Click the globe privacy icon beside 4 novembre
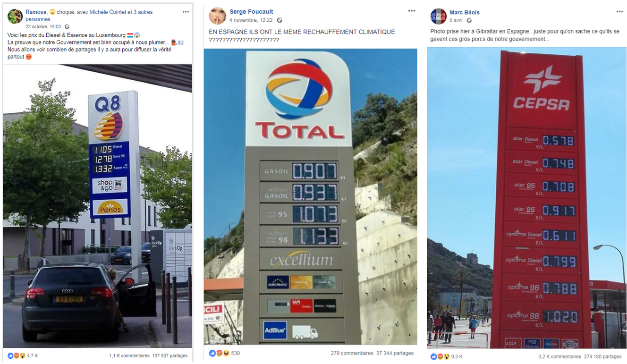The image size is (627, 364). coord(280,20)
